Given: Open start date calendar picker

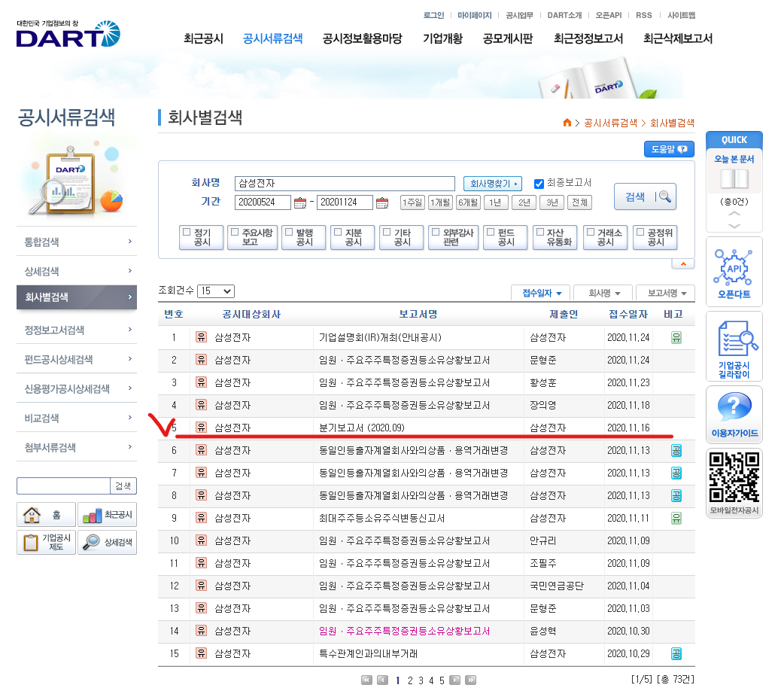Looking at the screenshot, I should 300,202.
